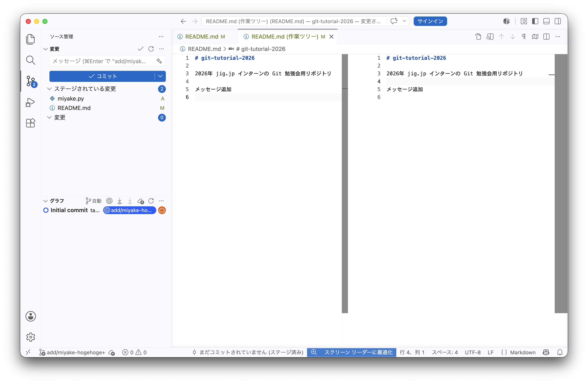The height and width of the screenshot is (384, 588).
Task: Toggle primary side bar visibility
Action: 535,21
